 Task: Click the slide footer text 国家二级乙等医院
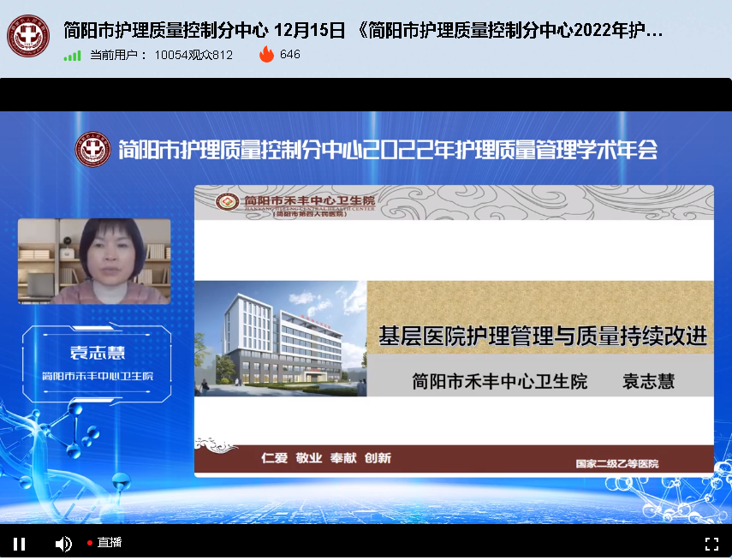tap(616, 464)
